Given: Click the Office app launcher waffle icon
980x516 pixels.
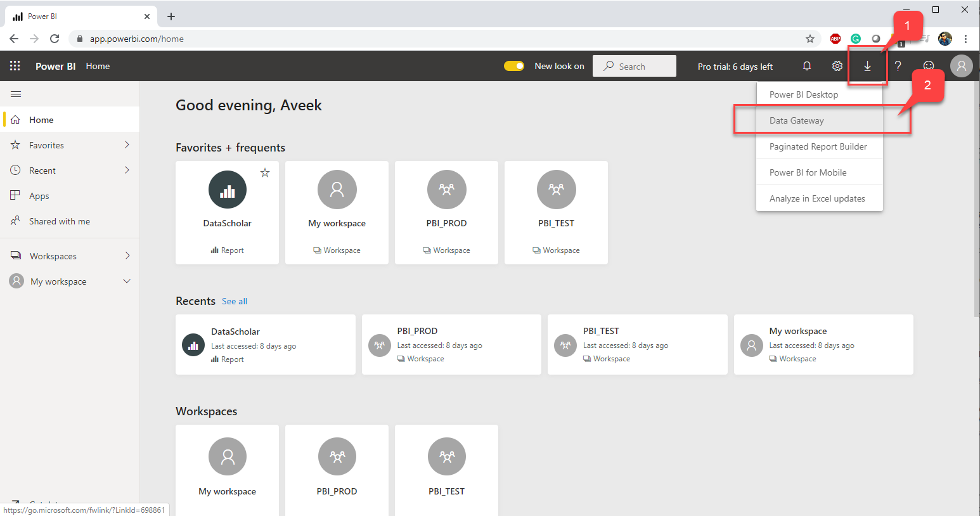Looking at the screenshot, I should 15,65.
